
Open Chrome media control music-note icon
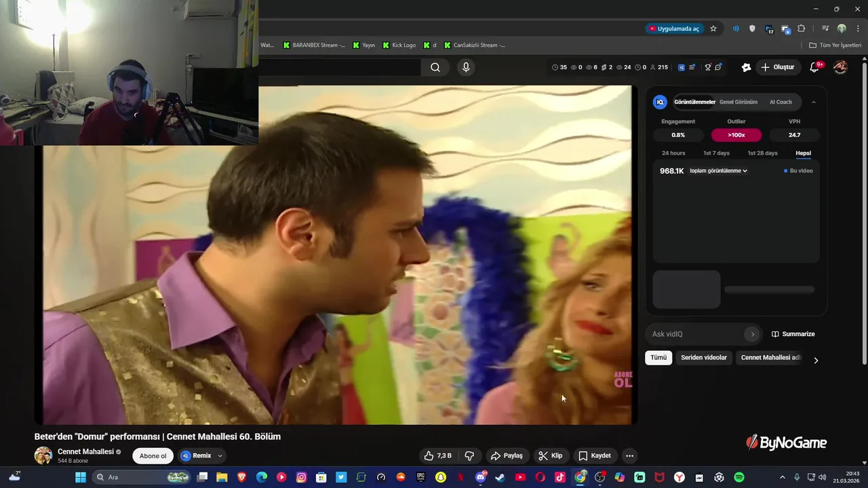click(825, 28)
